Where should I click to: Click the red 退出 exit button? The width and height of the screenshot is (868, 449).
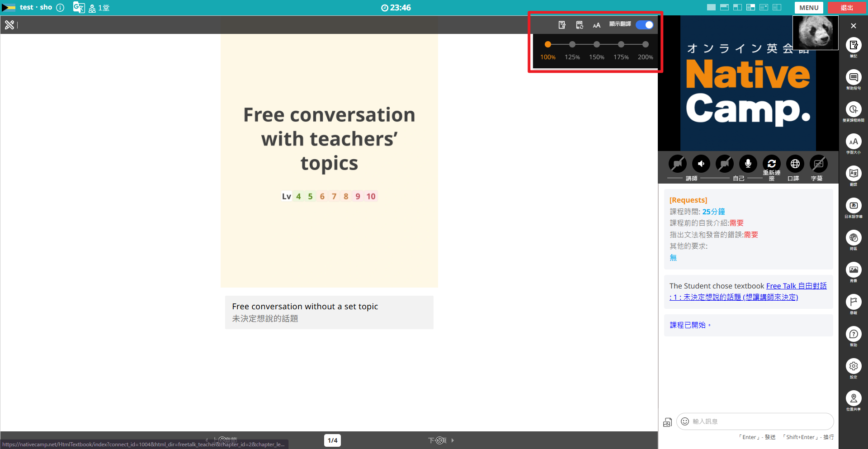coord(847,8)
